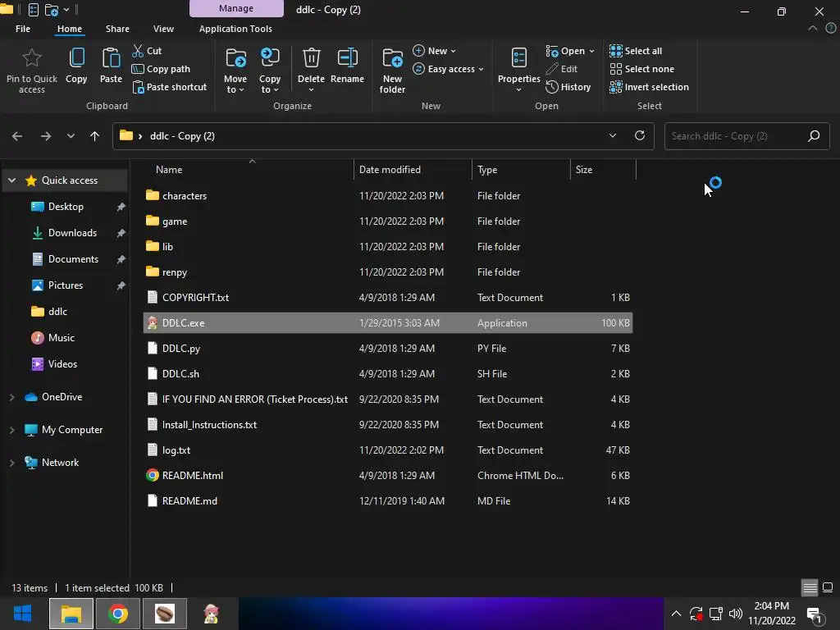Click the volume speaker tray icon
The height and width of the screenshot is (630, 840).
(736, 614)
